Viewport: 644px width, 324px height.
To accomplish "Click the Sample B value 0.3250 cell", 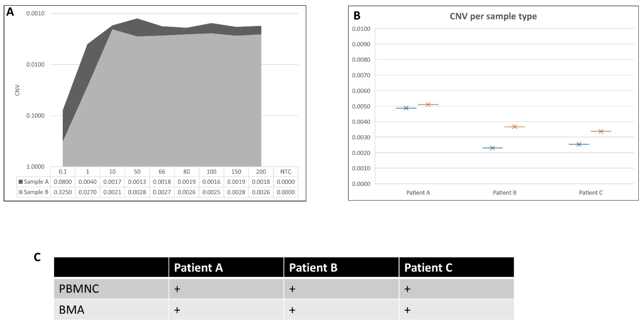I will pyautogui.click(x=63, y=192).
